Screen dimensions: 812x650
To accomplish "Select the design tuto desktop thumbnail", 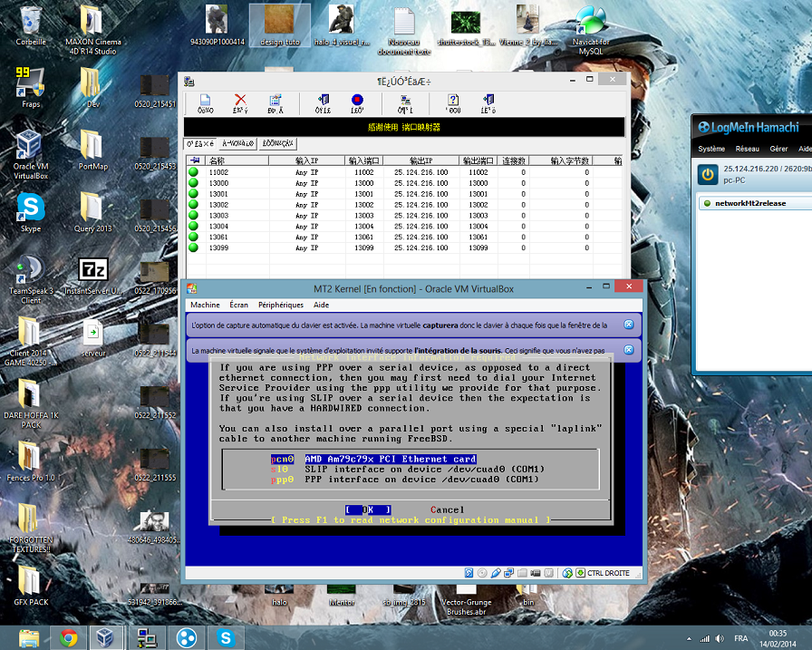I will pos(280,25).
